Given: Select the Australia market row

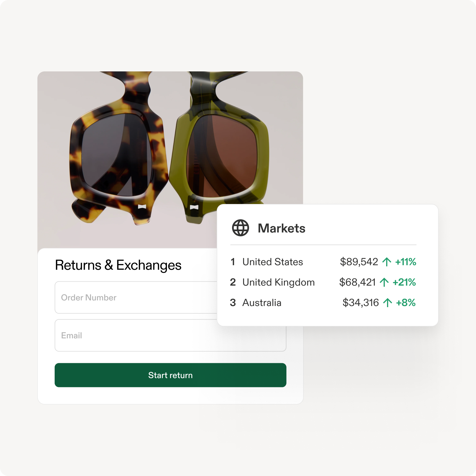Looking at the screenshot, I should [x=323, y=303].
